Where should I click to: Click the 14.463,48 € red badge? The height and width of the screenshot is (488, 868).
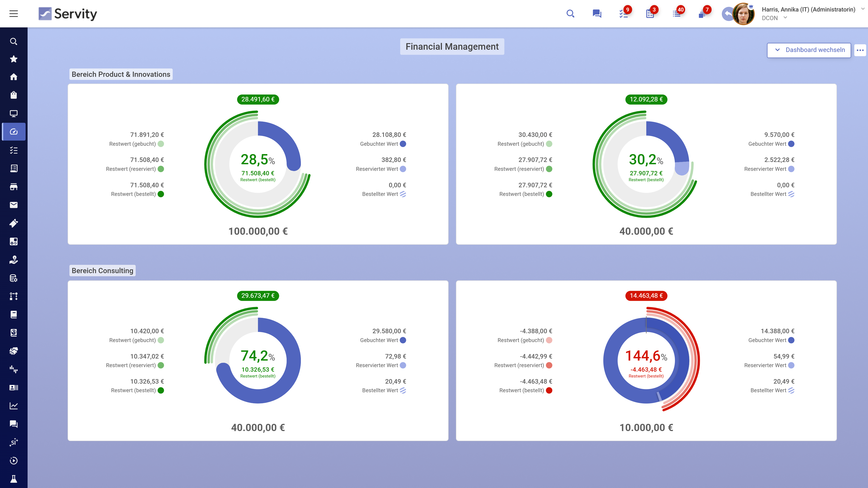point(646,296)
